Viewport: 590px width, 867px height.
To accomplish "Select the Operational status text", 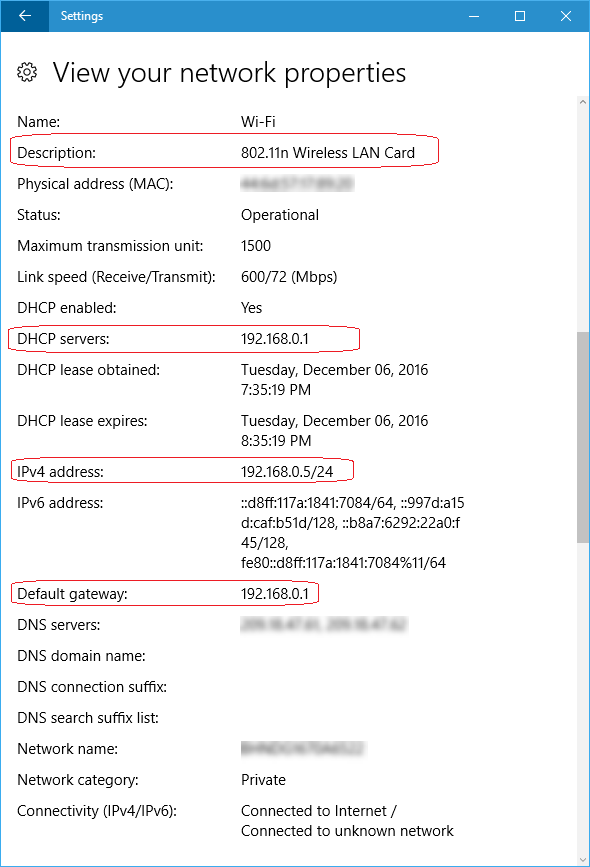I will [280, 215].
